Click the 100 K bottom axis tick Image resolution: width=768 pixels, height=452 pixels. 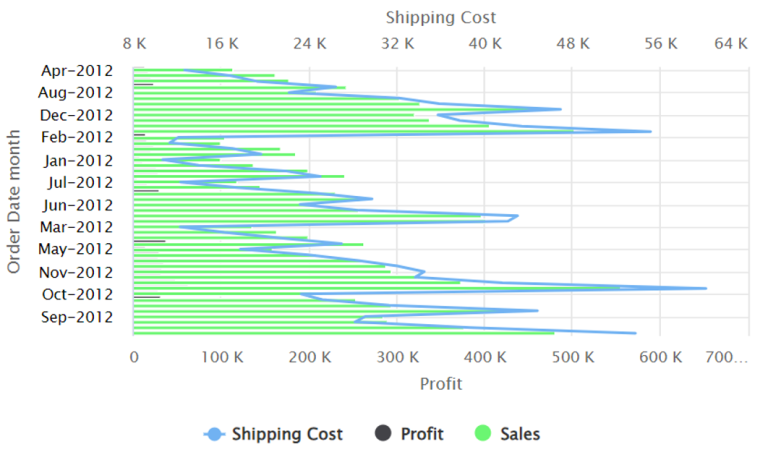coord(222,357)
